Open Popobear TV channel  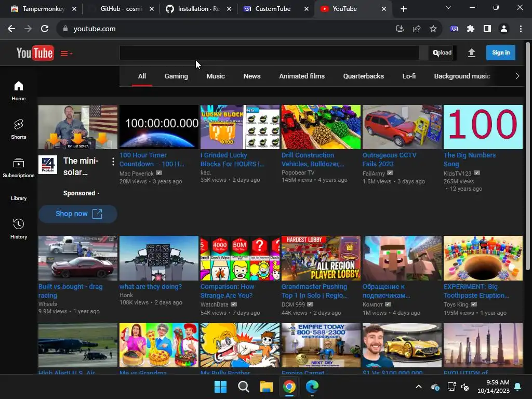tap(298, 172)
